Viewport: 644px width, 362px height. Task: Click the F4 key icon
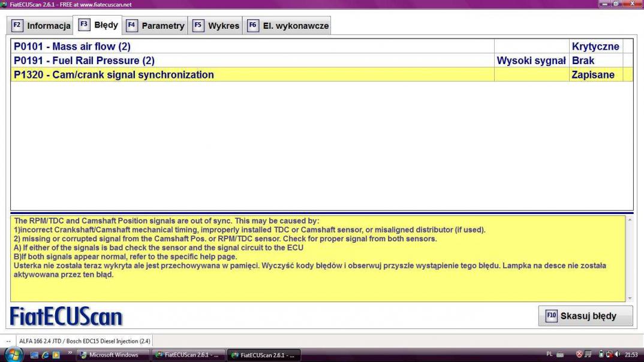click(x=131, y=25)
